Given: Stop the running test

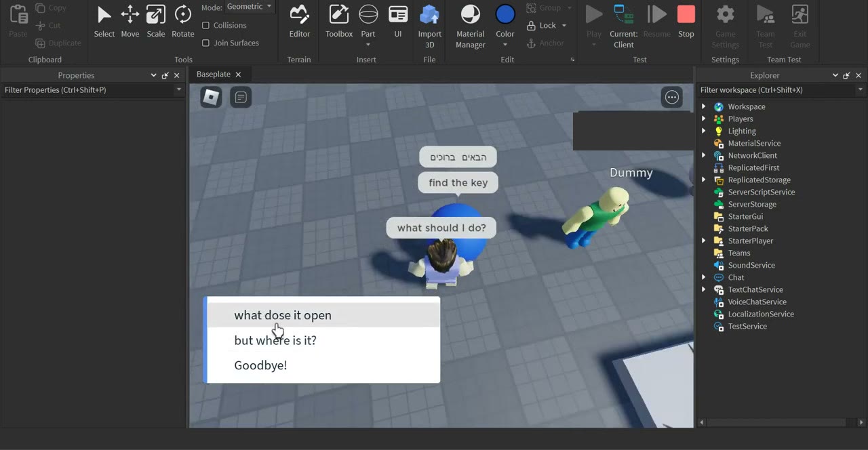Looking at the screenshot, I should point(686,21).
